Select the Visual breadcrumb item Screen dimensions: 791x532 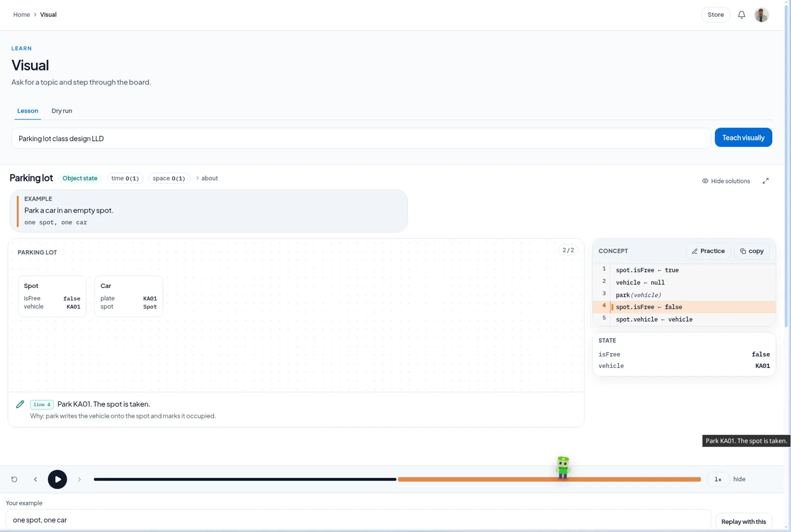pyautogui.click(x=48, y=15)
